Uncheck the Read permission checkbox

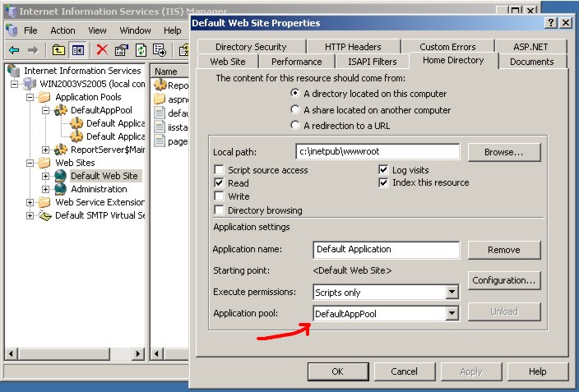click(x=219, y=182)
